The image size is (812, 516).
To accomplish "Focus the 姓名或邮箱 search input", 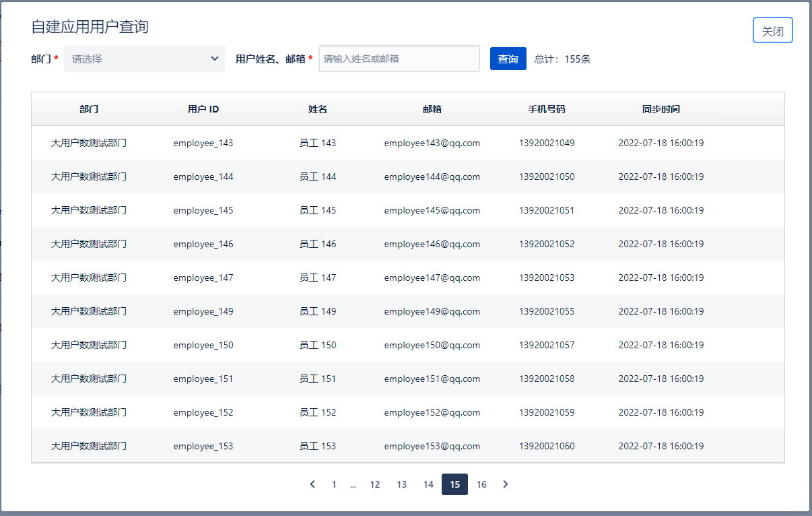I will pyautogui.click(x=399, y=59).
